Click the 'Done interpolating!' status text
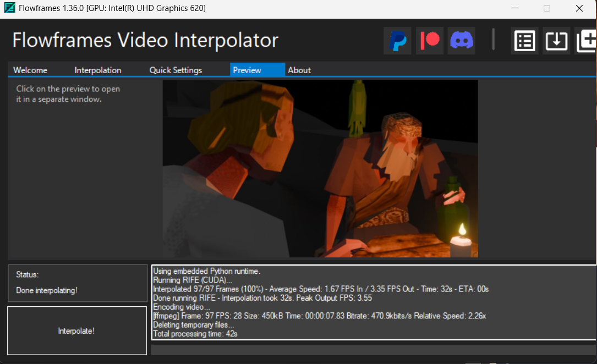The image size is (597, 364). coord(46,290)
